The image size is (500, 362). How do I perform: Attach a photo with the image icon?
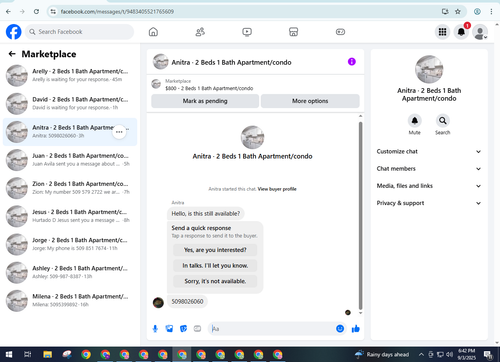pyautogui.click(x=169, y=329)
